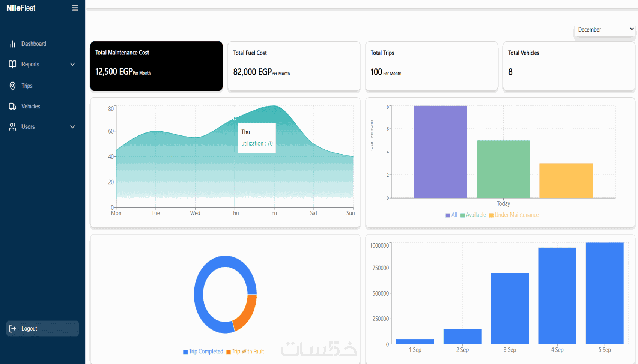Select the Total Maintenance Cost card
Screen dimensions: 638x364
[x=156, y=66]
